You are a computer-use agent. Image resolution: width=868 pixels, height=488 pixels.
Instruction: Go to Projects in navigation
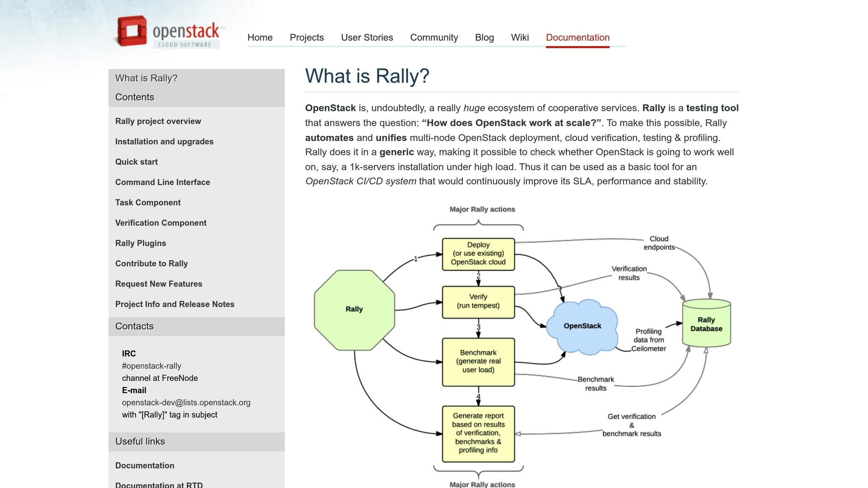coord(307,37)
